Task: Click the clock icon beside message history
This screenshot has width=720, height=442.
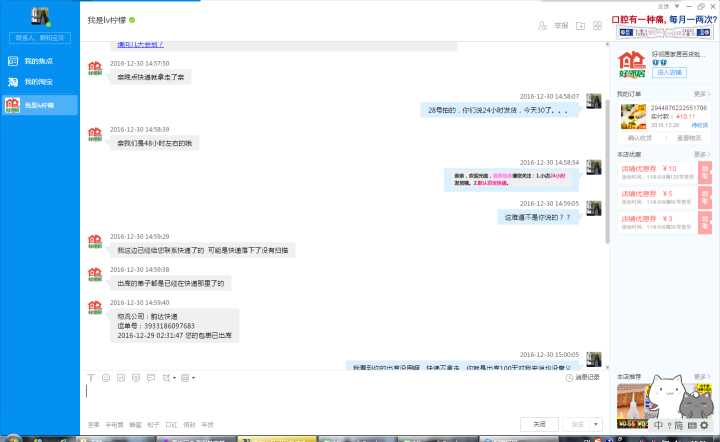Action: (x=569, y=377)
